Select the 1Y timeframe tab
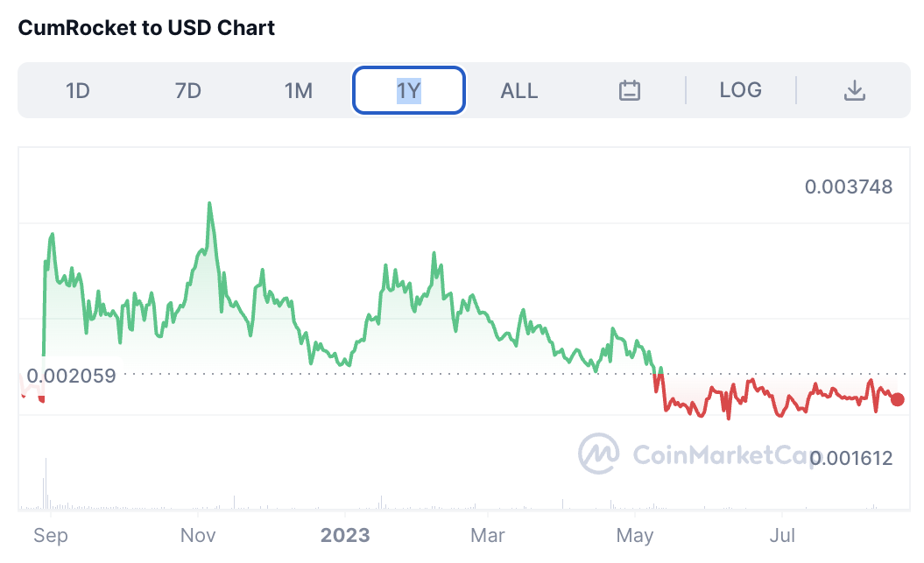 [x=409, y=90]
